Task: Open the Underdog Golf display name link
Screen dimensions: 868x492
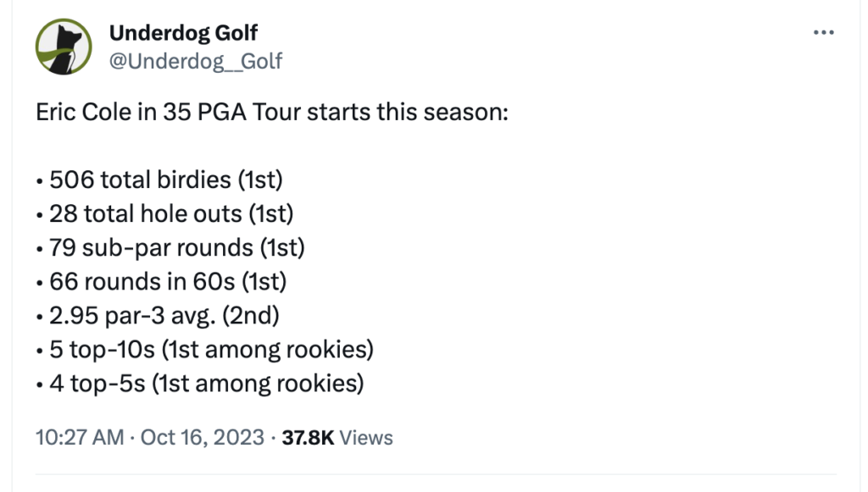Action: coord(183,33)
